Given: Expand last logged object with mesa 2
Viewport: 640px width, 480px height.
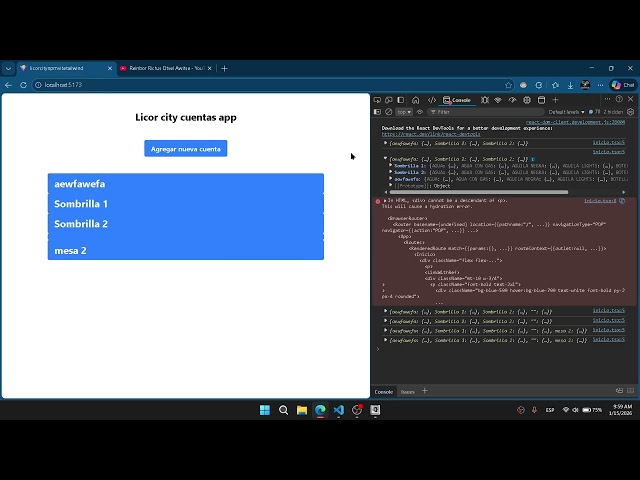Looking at the screenshot, I should (x=385, y=340).
